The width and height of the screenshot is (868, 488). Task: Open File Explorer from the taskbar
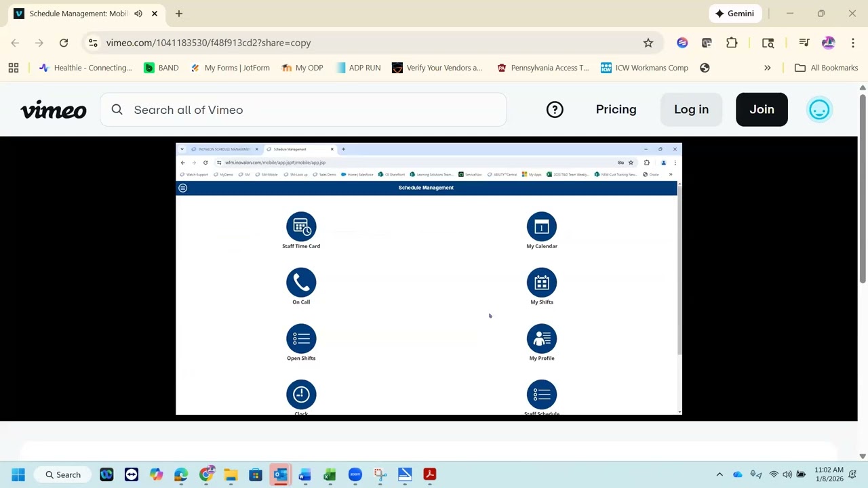(x=231, y=474)
